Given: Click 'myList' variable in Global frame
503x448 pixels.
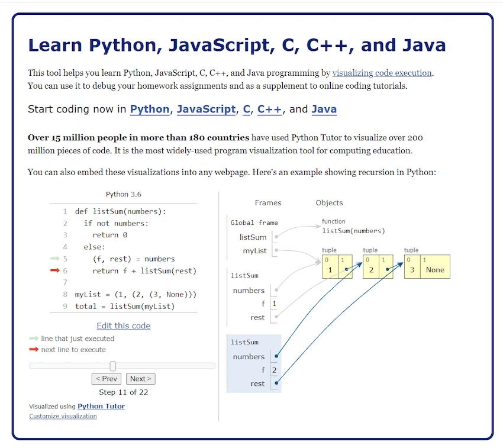Looking at the screenshot, I should click(x=254, y=251).
